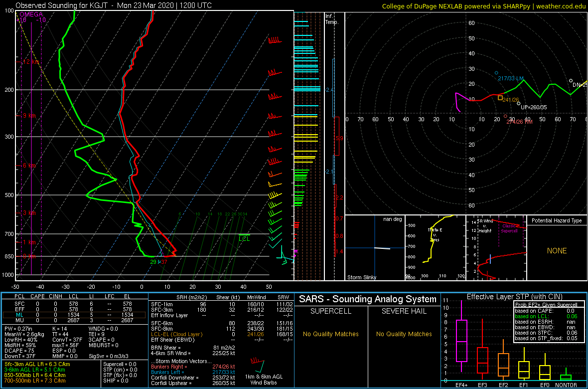
Task: Click the orange 241/26 square hodograph marker
Action: [500, 98]
